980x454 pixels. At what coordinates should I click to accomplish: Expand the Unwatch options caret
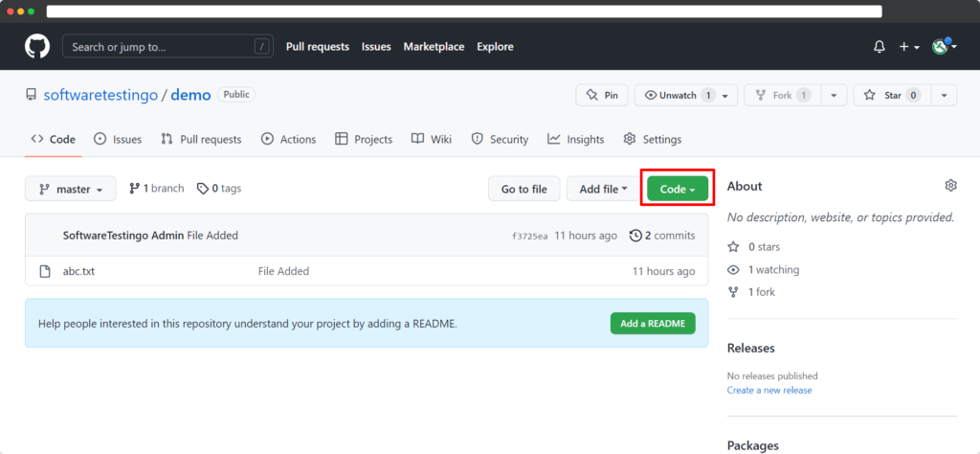tap(725, 96)
